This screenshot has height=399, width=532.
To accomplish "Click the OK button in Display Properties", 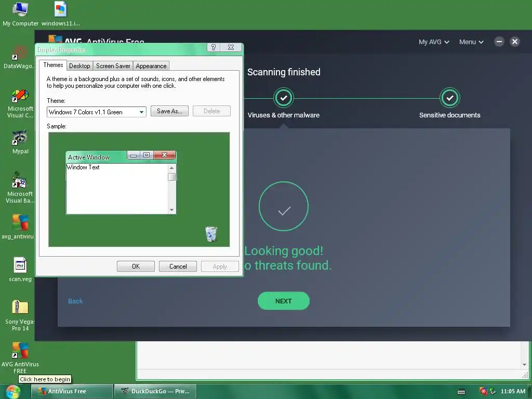I will pyautogui.click(x=136, y=267).
